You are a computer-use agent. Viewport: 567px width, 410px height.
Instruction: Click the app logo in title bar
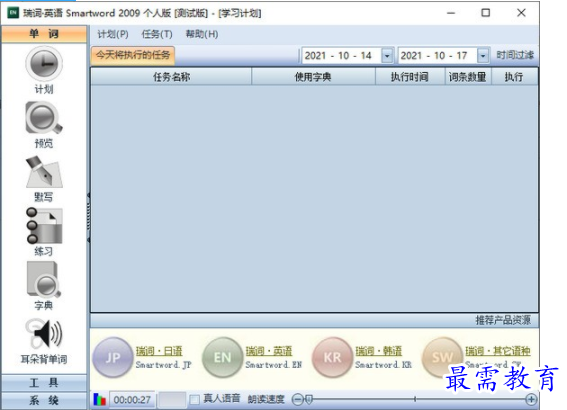pyautogui.click(x=13, y=13)
